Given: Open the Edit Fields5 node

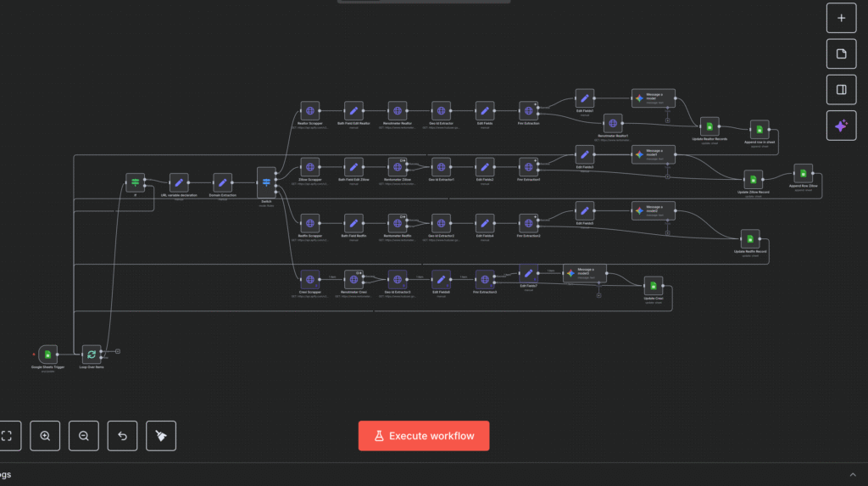Looking at the screenshot, I should [x=585, y=210].
